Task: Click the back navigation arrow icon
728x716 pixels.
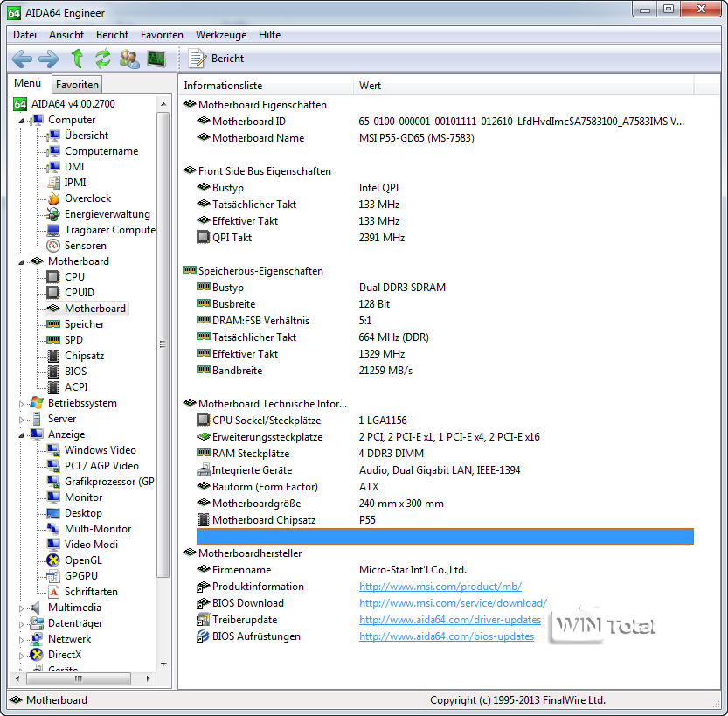Action: tap(22, 59)
